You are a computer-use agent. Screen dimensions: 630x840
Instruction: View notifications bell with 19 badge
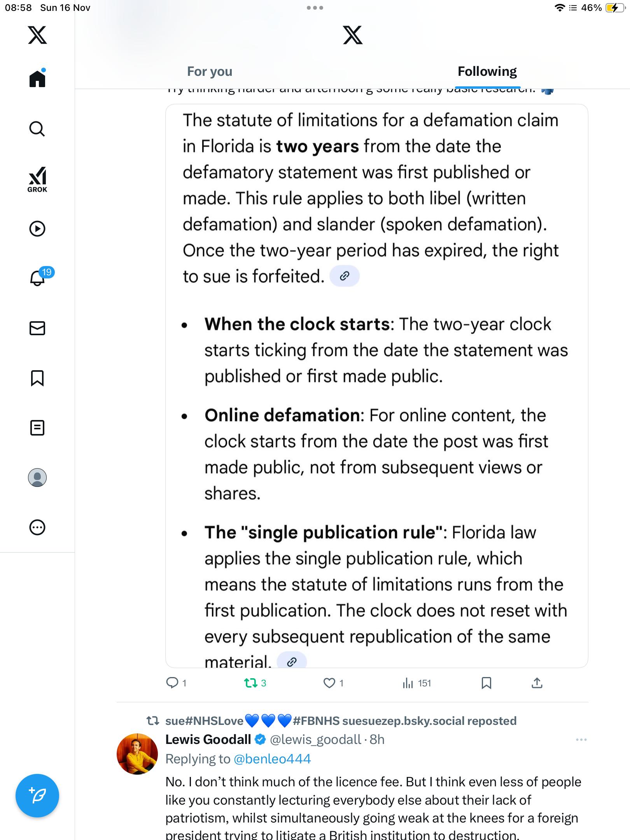pyautogui.click(x=38, y=278)
